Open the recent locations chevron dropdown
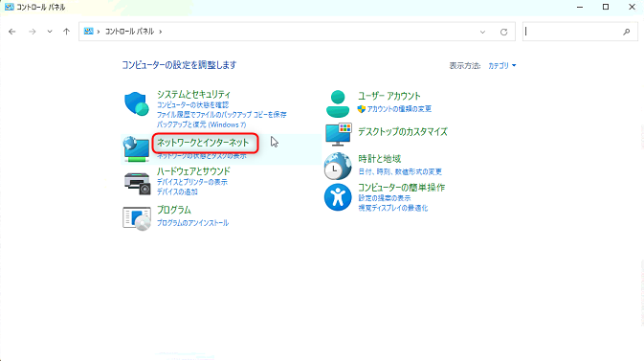644x361 pixels. (x=50, y=32)
